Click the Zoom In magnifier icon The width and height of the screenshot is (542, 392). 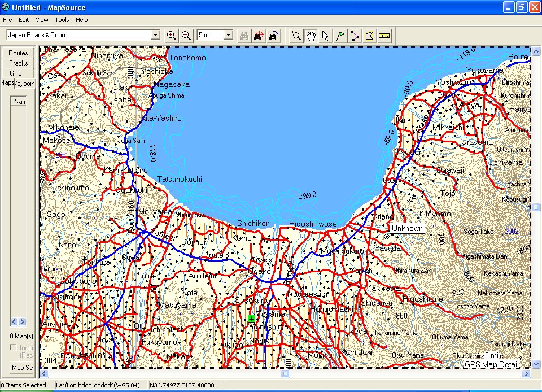coord(172,35)
